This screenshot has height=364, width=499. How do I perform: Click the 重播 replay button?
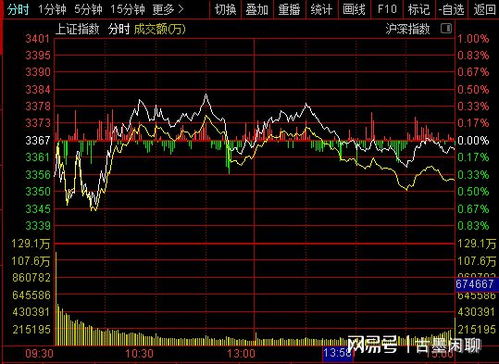[x=289, y=9]
